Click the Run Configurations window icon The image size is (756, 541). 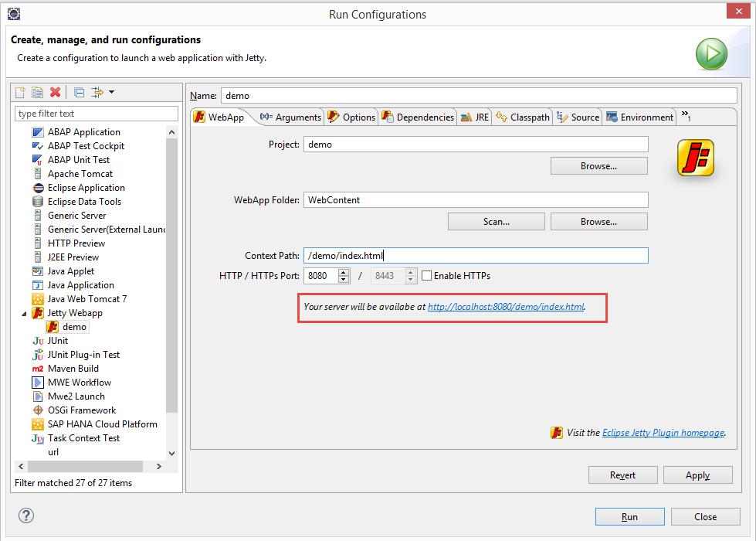coord(13,13)
